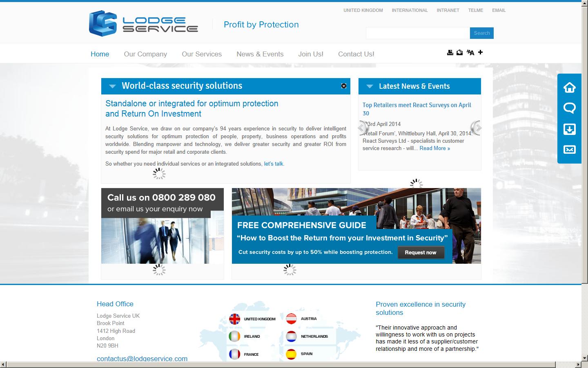Collapse the World-class security solutions header arrow
This screenshot has height=368, width=588.
112,86
